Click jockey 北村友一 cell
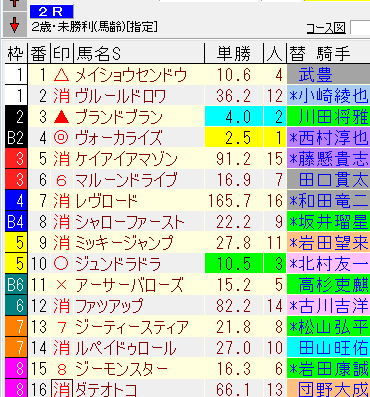370x397 pixels. tap(328, 264)
